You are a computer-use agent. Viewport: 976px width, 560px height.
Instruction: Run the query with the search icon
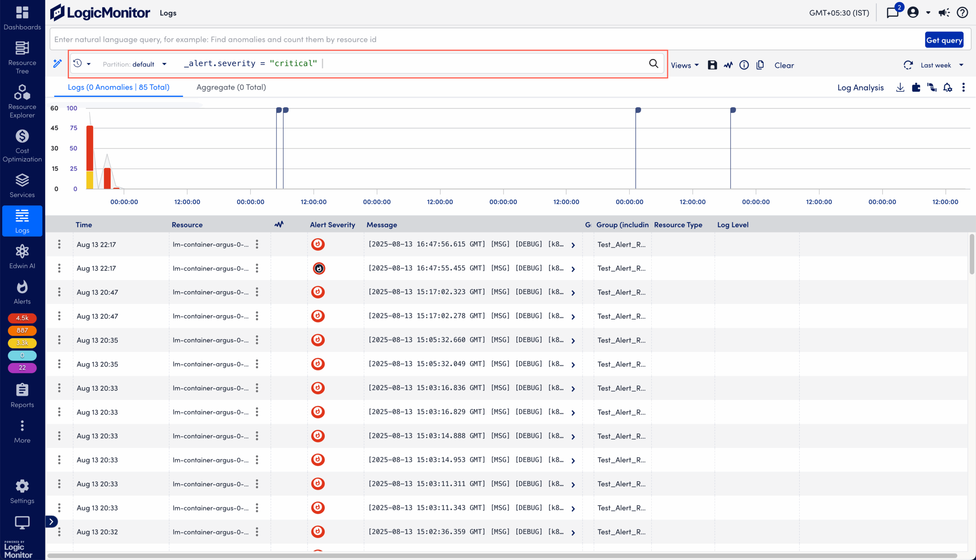coord(653,64)
